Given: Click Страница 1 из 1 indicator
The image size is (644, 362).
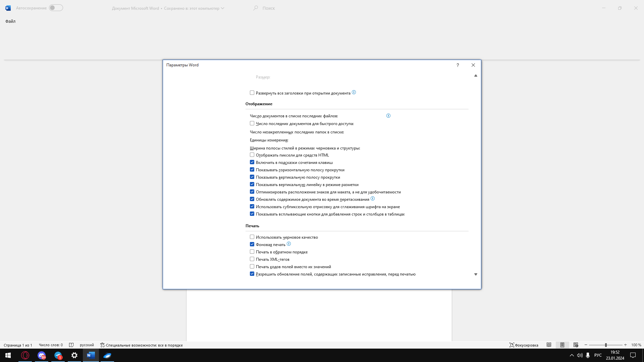Looking at the screenshot, I should click(18, 345).
